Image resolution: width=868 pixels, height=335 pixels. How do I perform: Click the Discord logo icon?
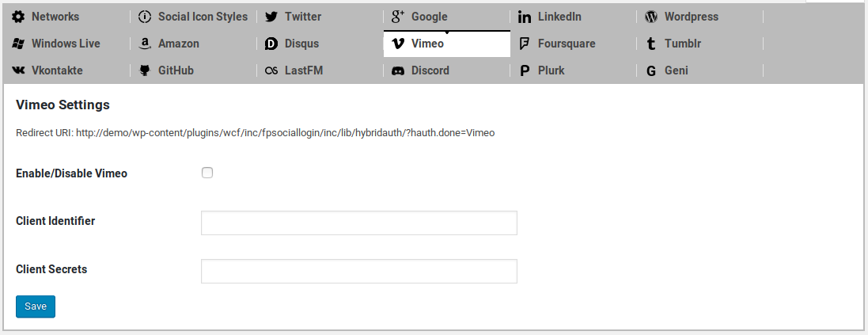pos(398,70)
